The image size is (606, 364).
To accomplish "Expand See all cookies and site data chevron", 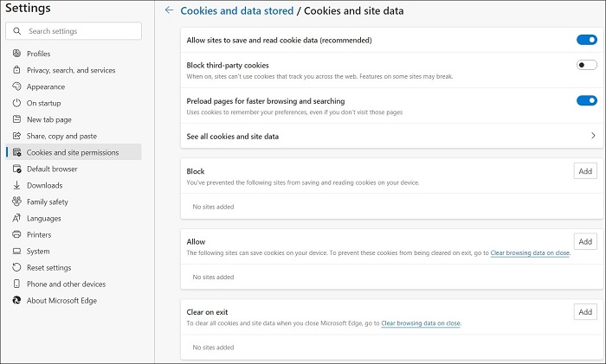I will tap(593, 136).
